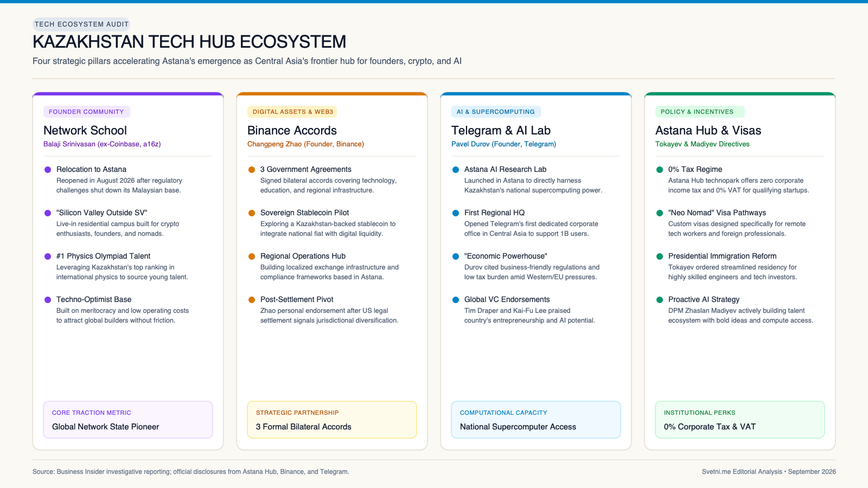Click the TECH ECOSYSTEM AUDIT badge

[x=81, y=24]
